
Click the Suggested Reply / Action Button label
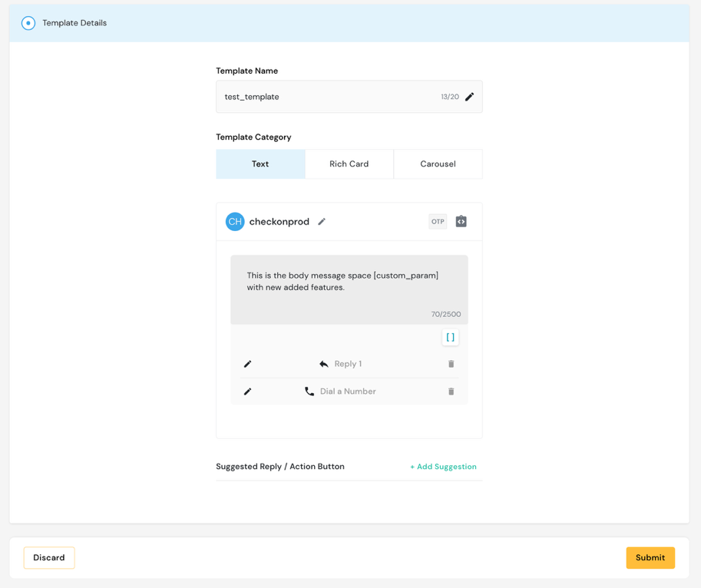[x=280, y=467]
